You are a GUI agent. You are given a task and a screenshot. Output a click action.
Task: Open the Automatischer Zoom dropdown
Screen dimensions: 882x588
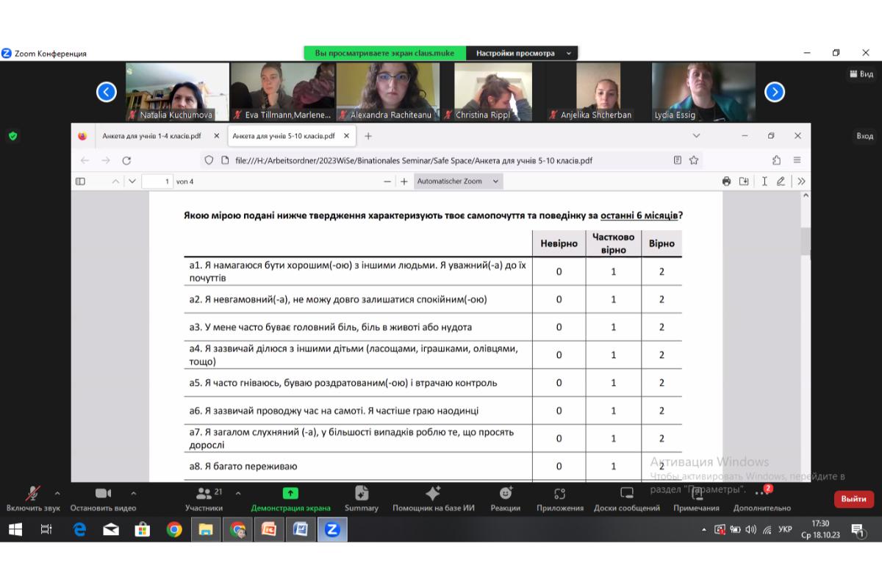point(458,182)
